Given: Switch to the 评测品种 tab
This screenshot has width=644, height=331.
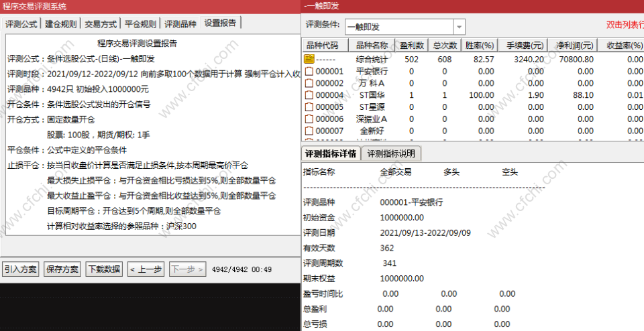Looking at the screenshot, I should 180,24.
